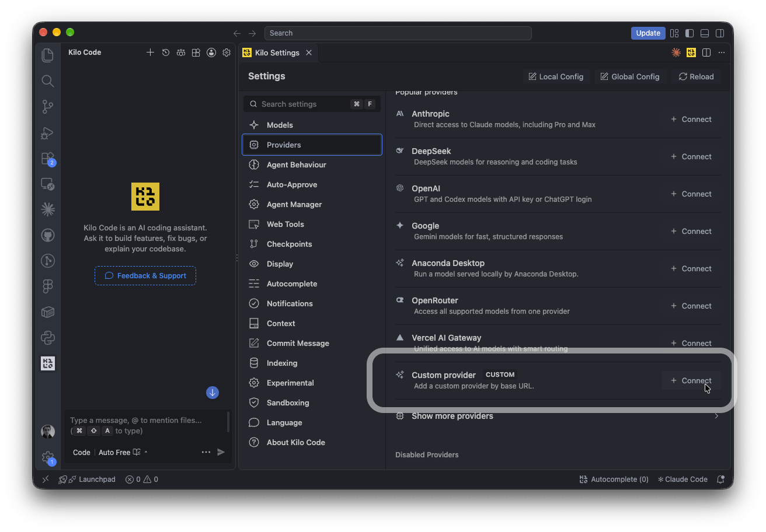Toggle primary side bar layout icon

[x=690, y=33]
